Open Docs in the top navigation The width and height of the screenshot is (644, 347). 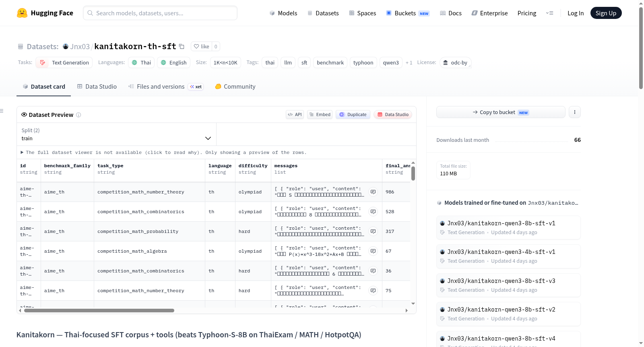[451, 13]
